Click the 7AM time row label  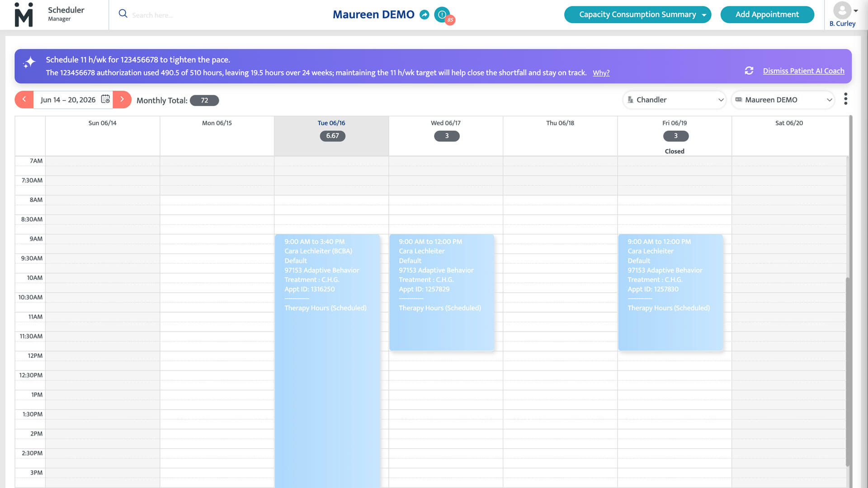click(x=36, y=161)
